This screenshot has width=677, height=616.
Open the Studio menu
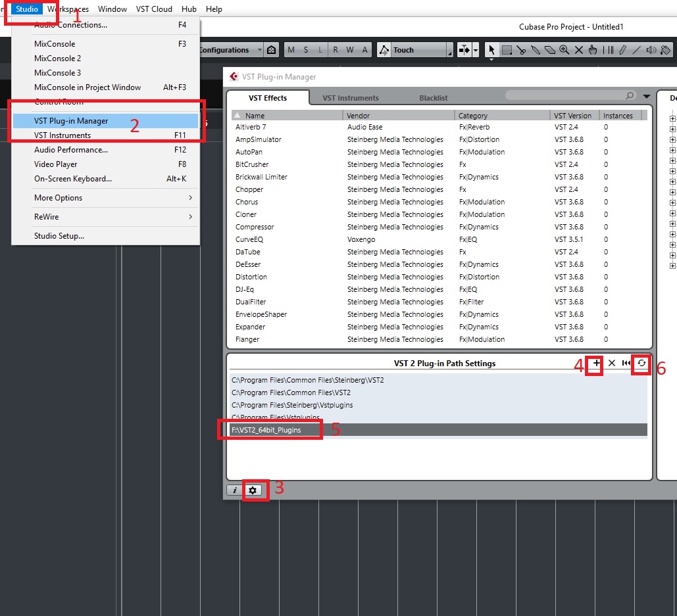(27, 9)
